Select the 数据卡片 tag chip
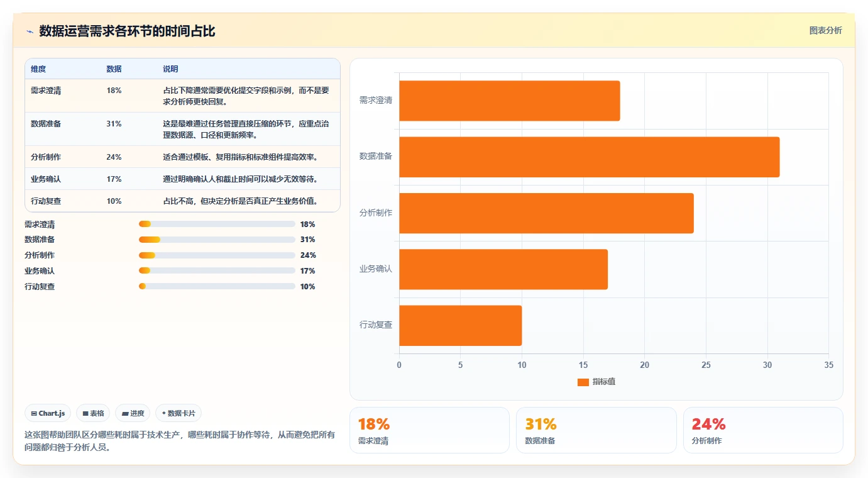The image size is (868, 478). click(179, 413)
